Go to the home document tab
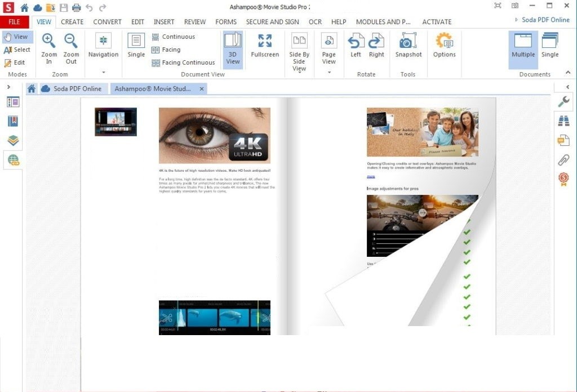 tap(32, 88)
